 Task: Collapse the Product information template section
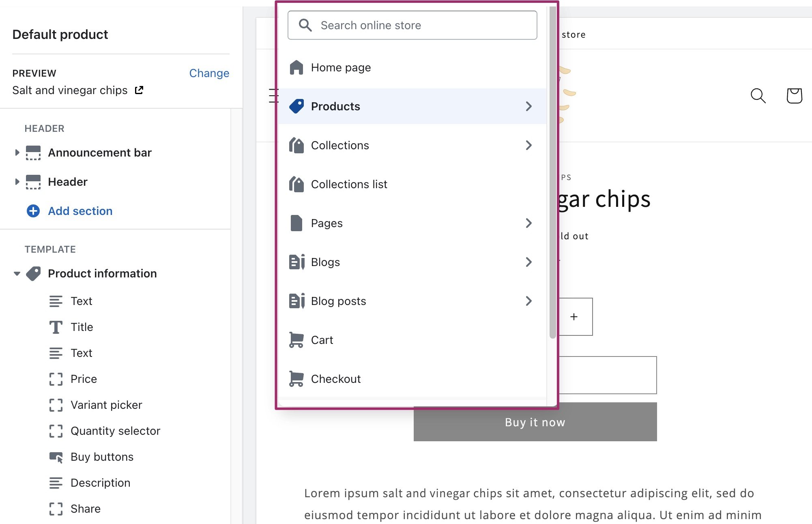[x=16, y=273]
